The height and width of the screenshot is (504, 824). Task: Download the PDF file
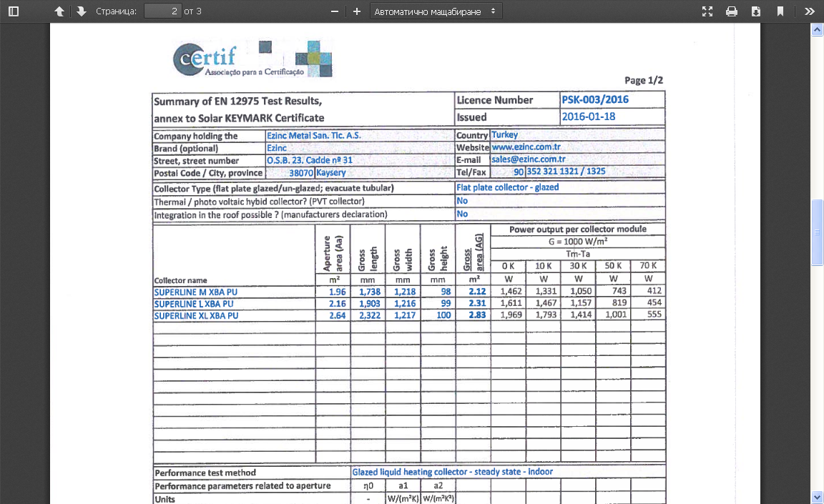pyautogui.click(x=756, y=11)
